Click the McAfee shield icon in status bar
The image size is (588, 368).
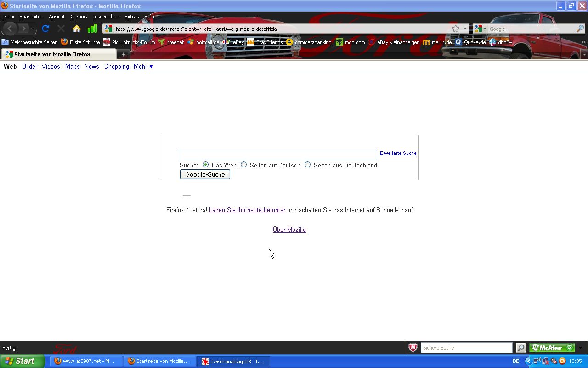(x=413, y=348)
